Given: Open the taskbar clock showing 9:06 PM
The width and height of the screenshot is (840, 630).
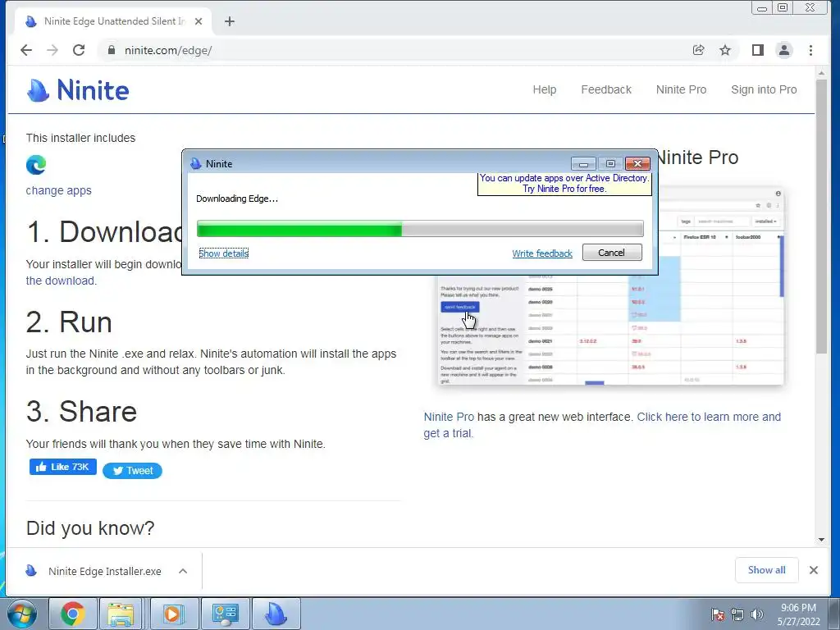Looking at the screenshot, I should click(x=798, y=614).
